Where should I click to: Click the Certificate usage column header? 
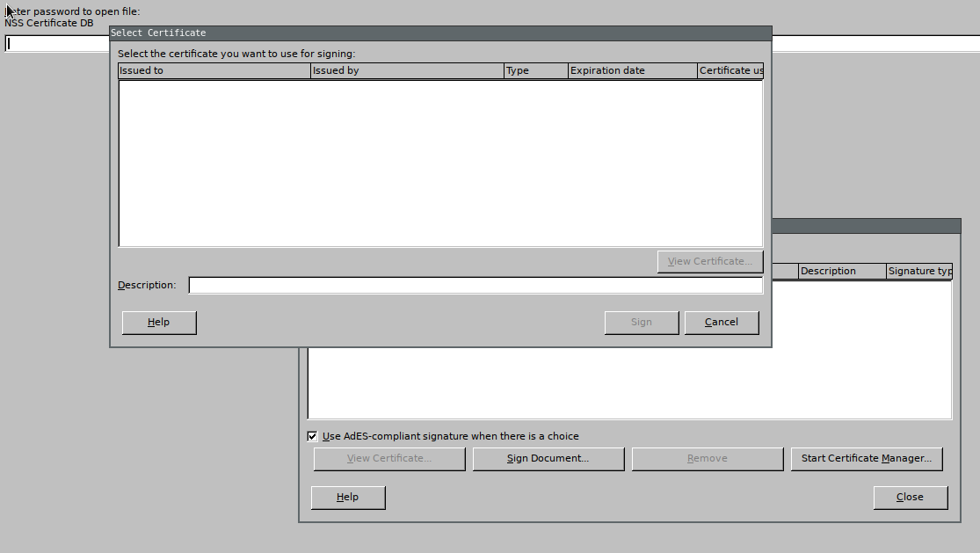click(x=730, y=70)
